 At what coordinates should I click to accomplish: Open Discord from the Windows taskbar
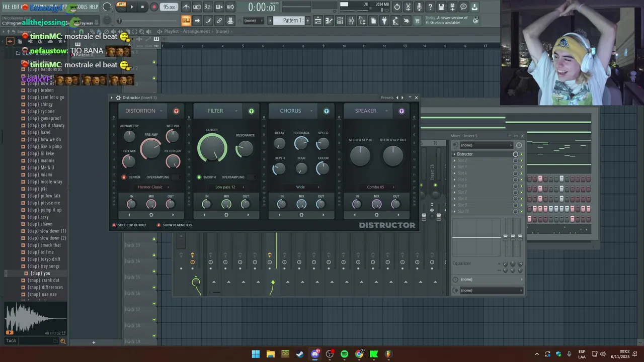315,354
